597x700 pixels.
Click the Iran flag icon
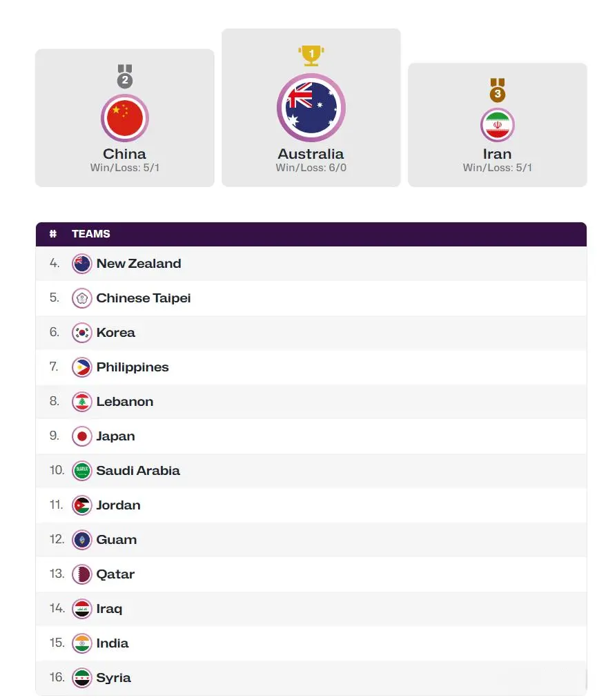(x=497, y=126)
